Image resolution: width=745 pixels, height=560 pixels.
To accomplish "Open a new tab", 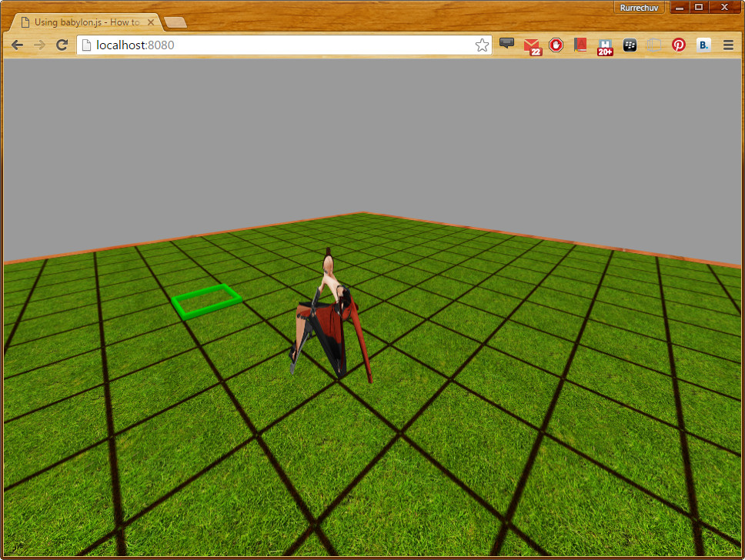I will [175, 22].
